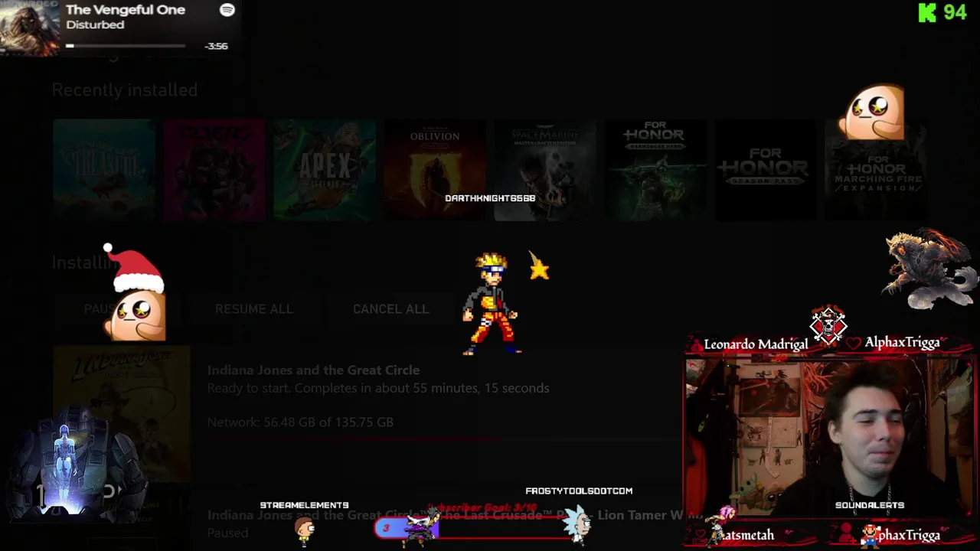Click the SOUNDALERTS label

click(870, 505)
